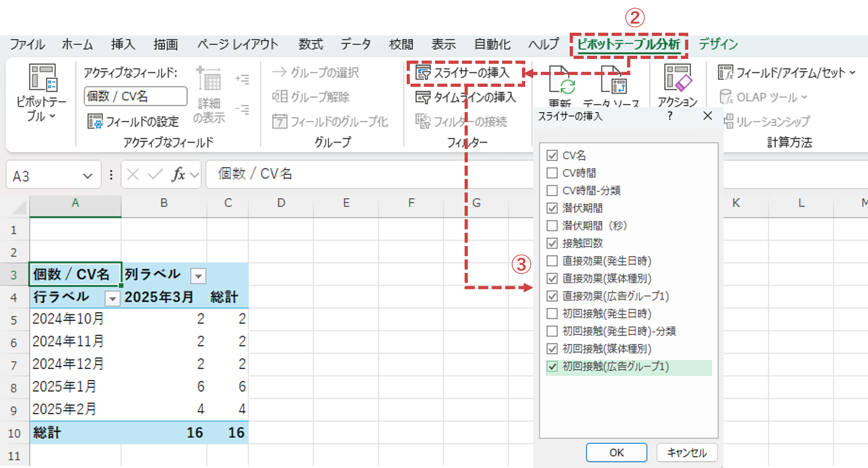Expand the function list arrow beside fx
868x468 pixels.
(195, 175)
